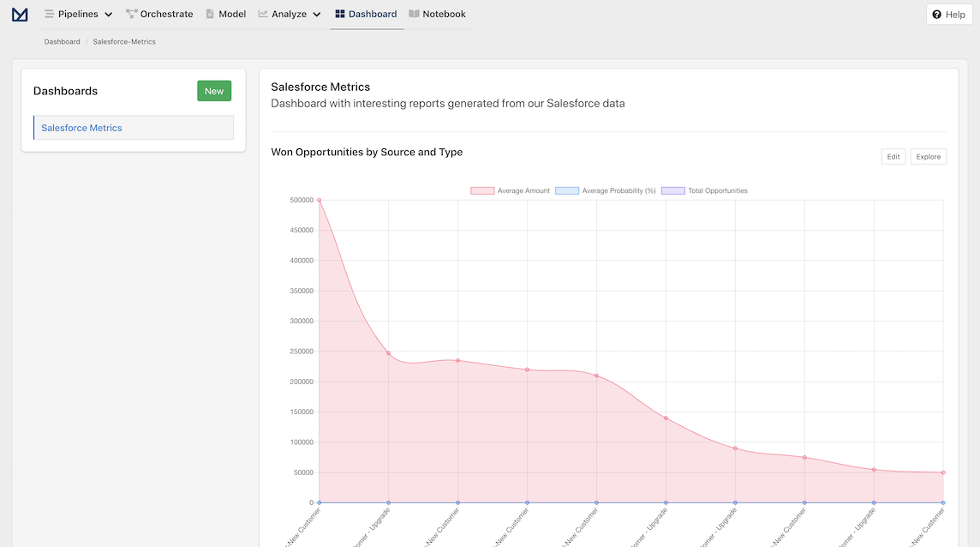Viewport: 980px width, 547px height.
Task: Select Salesforce Metrics in Dashboards list
Action: pos(134,128)
